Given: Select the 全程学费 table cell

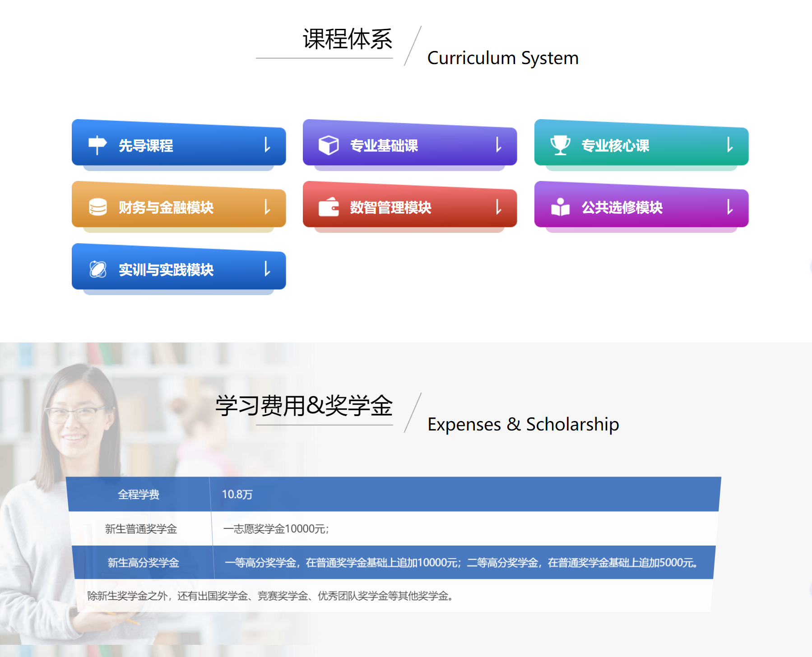Looking at the screenshot, I should click(139, 494).
